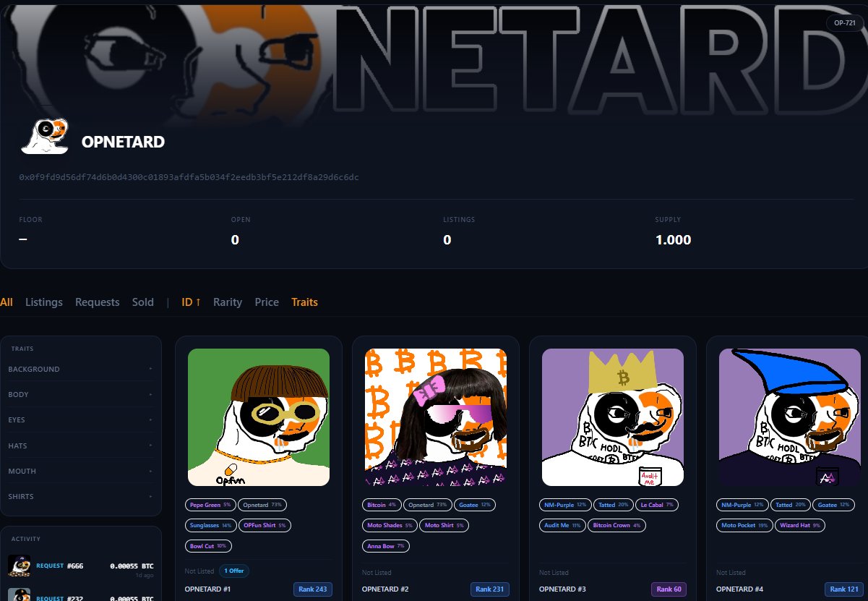Toggle the Traits filter panel
This screenshot has height=601, width=868.
click(304, 302)
